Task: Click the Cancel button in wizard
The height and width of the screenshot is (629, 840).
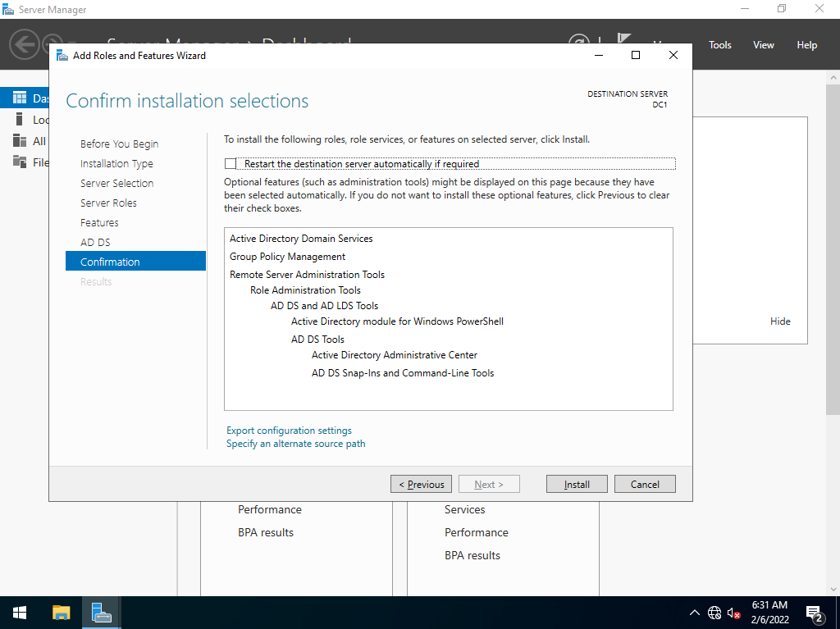Action: coord(645,484)
